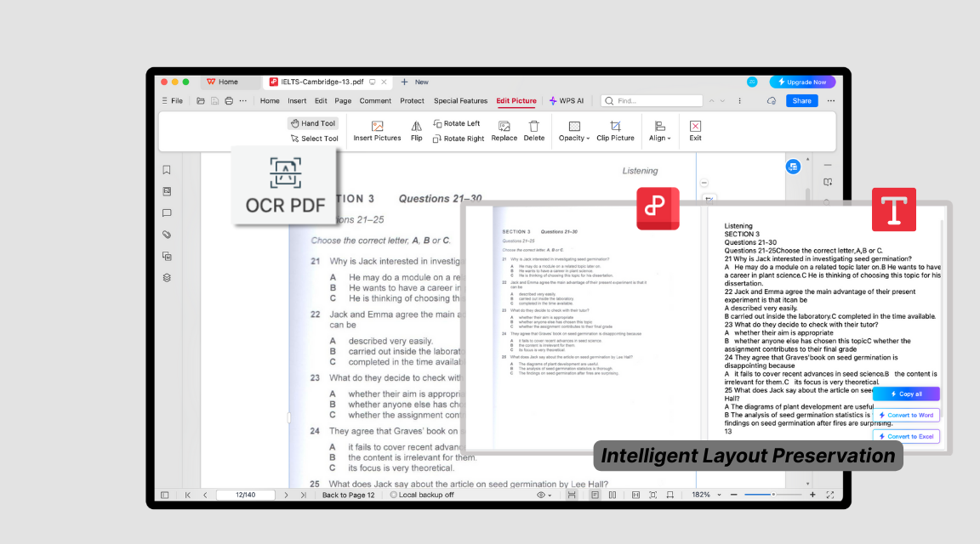Go to first page
Viewport: 980px width, 544px height.
(x=187, y=495)
